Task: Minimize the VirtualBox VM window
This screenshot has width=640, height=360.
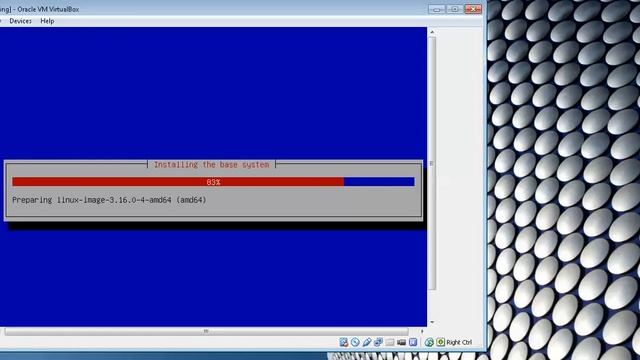Action: coord(436,9)
